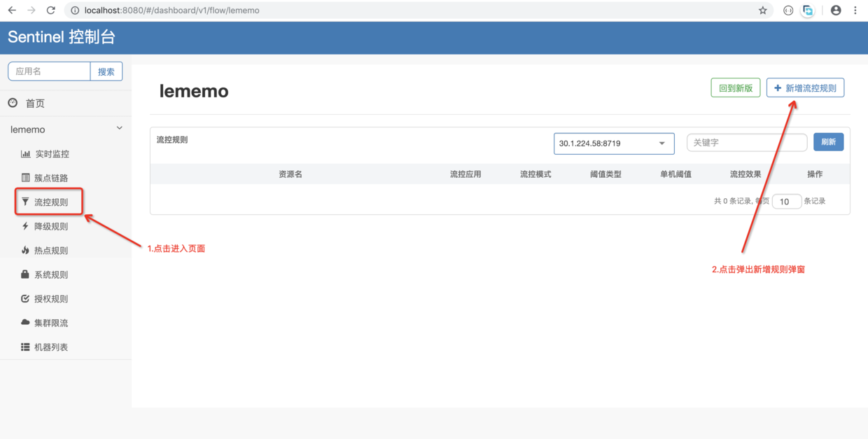Click the page size field showing 10
868x439 pixels.
(x=787, y=201)
